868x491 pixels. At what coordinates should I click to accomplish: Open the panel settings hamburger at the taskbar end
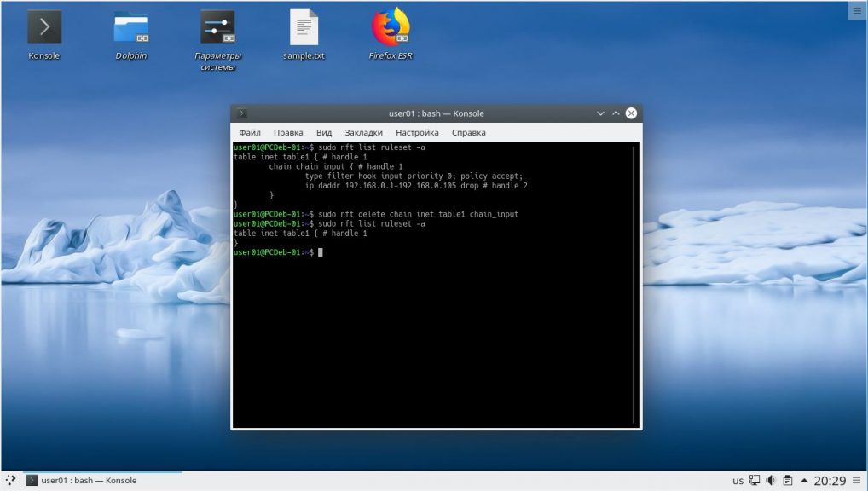tap(857, 481)
